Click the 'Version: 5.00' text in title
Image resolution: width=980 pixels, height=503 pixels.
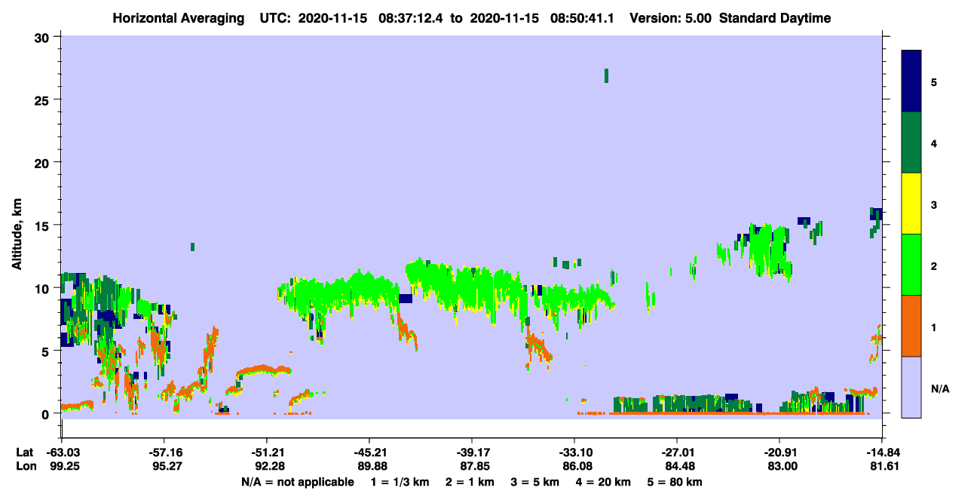pyautogui.click(x=669, y=18)
